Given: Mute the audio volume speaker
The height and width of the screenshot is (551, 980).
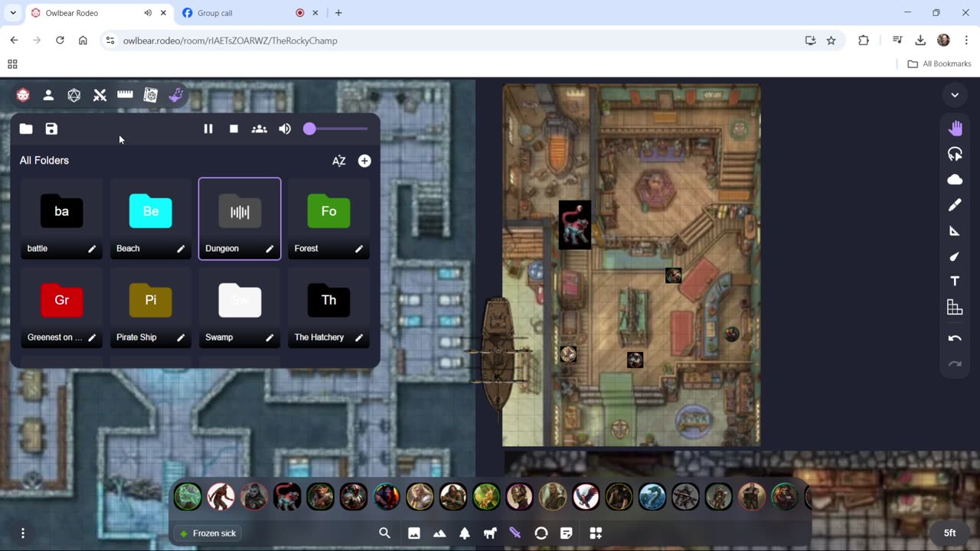Looking at the screenshot, I should click(x=285, y=129).
